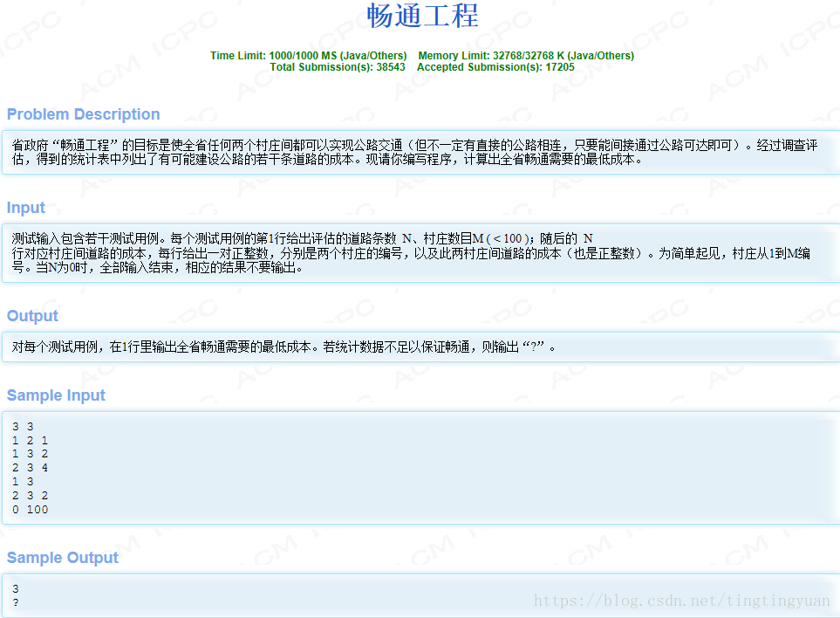Click sample input line '1 3 2'
This screenshot has height=618, width=840.
point(30,453)
